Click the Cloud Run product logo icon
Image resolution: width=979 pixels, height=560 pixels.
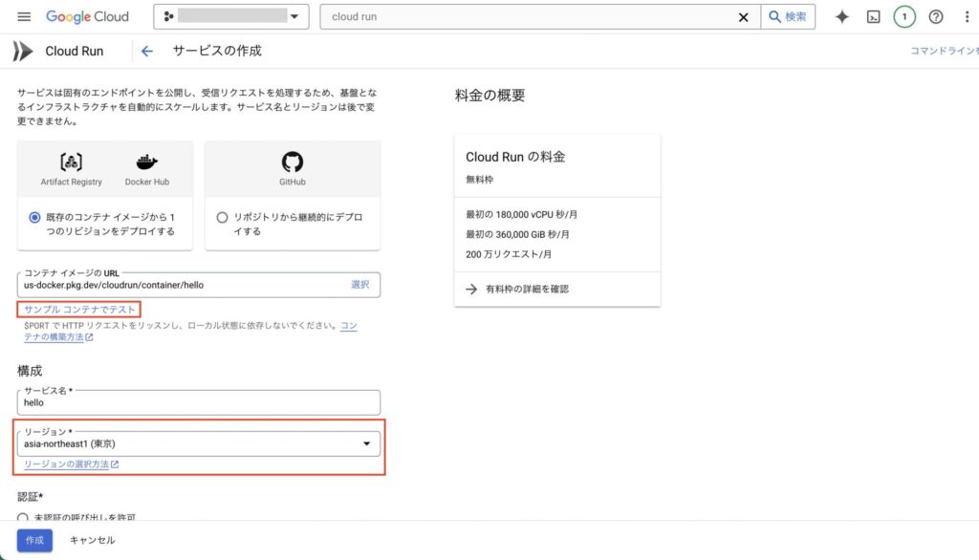click(23, 52)
